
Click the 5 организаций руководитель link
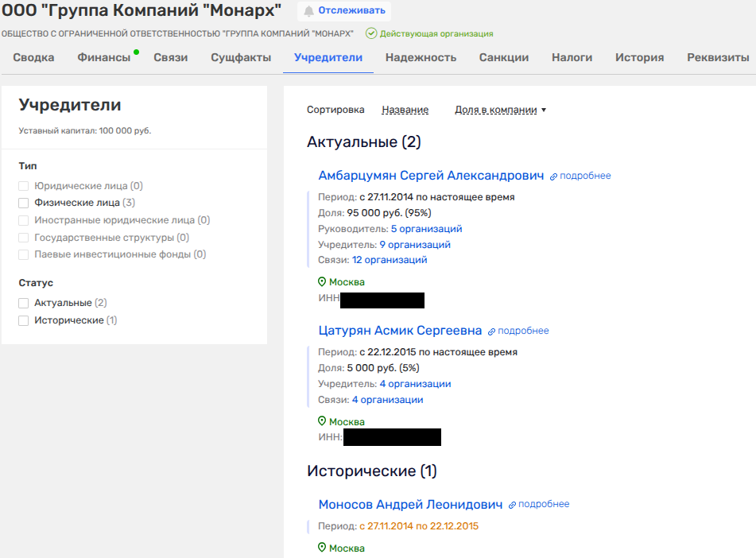click(x=426, y=229)
